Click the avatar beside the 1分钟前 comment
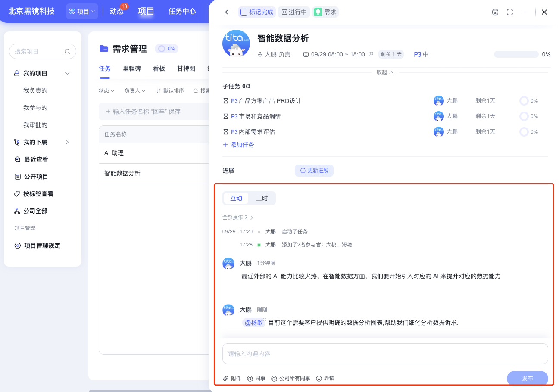The height and width of the screenshot is (392, 559). tap(228, 264)
